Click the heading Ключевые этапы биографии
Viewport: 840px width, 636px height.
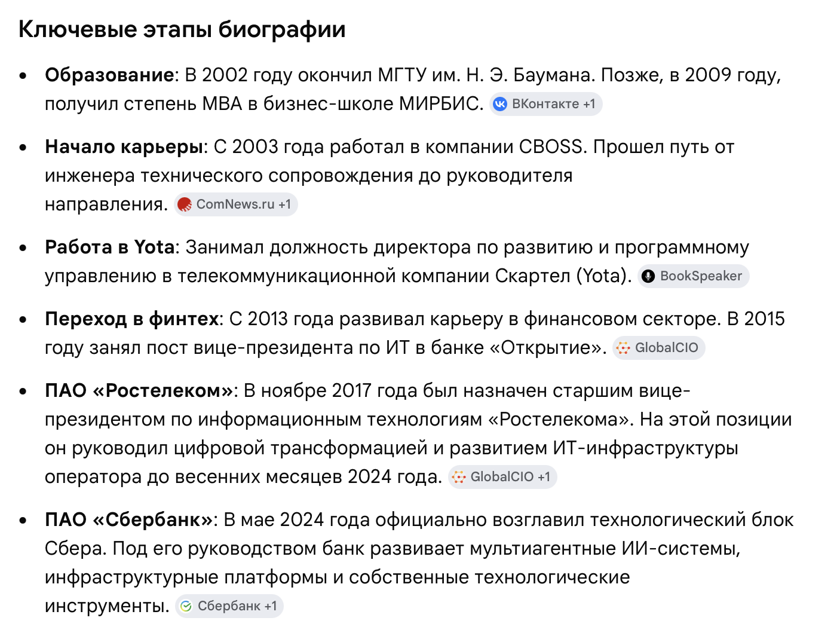click(x=182, y=29)
